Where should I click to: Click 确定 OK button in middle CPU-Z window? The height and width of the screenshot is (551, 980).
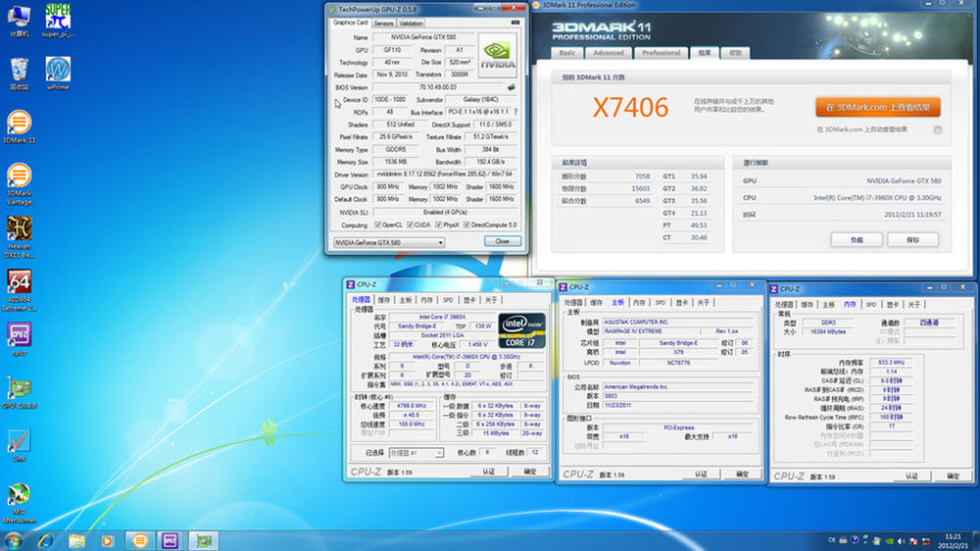point(742,475)
